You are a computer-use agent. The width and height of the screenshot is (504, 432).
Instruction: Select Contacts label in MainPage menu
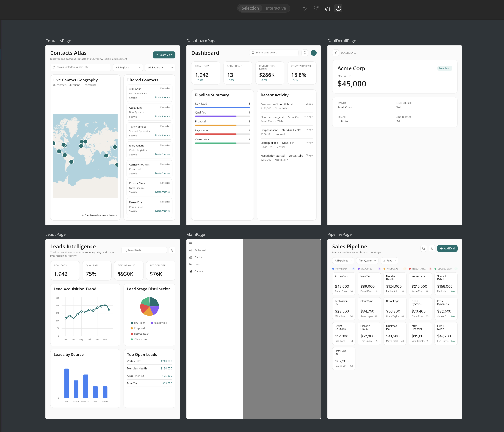(199, 271)
